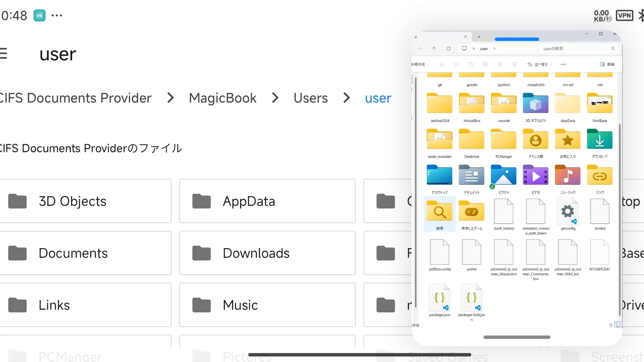Click the Explorer up-directory arrow

click(434, 49)
